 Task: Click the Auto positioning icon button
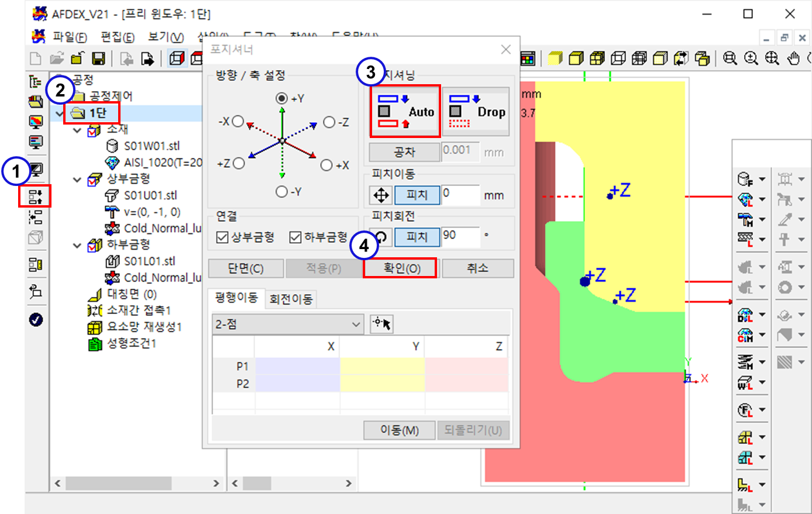pos(405,111)
